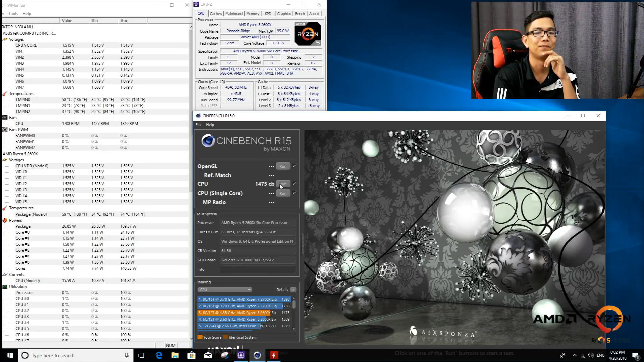This screenshot has height=362, width=644.
Task: Launch Snipping Tool from taskbar
Action: coord(224,355)
